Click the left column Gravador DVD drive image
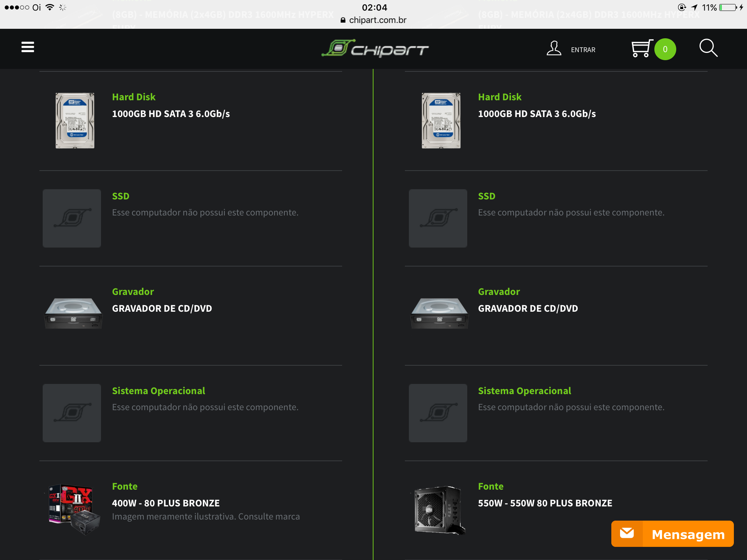This screenshot has width=747, height=560. click(x=73, y=313)
